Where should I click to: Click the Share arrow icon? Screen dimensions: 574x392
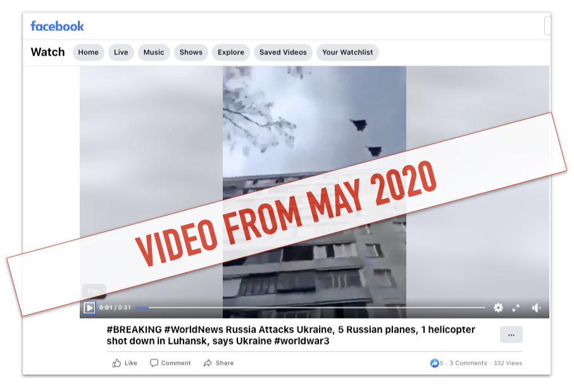[x=207, y=363]
